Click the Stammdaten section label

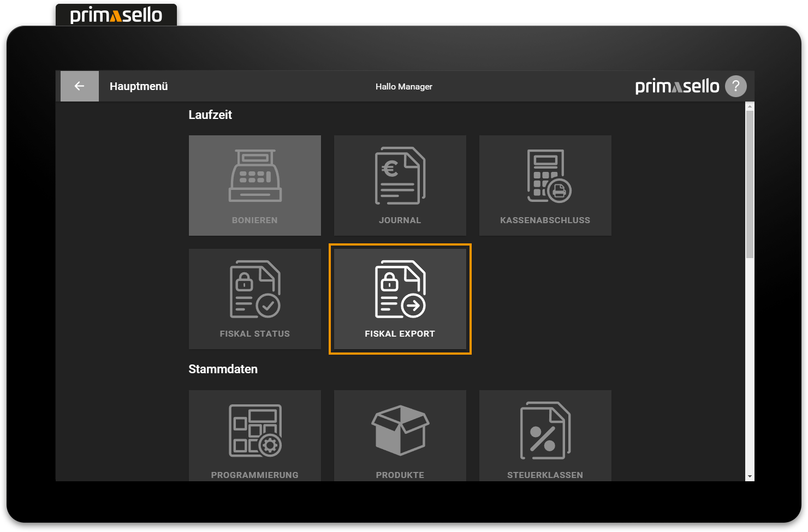(223, 369)
